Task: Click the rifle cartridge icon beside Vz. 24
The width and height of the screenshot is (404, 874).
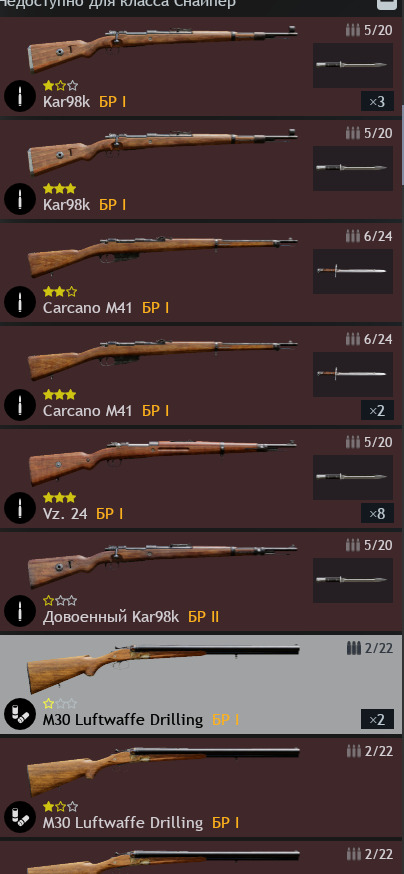Action: pos(20,508)
